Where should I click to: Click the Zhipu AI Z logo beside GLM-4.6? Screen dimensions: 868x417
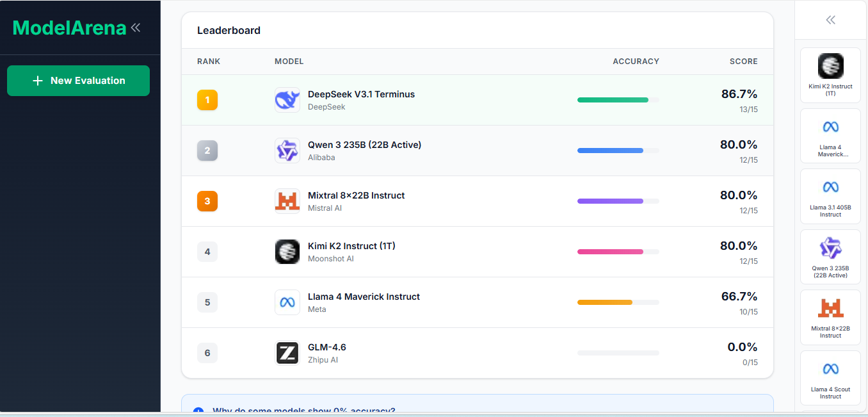coord(287,353)
